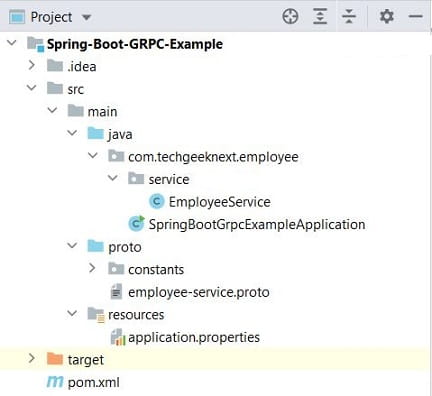Click the proto folder icon
The height and width of the screenshot is (396, 432).
[96, 246]
